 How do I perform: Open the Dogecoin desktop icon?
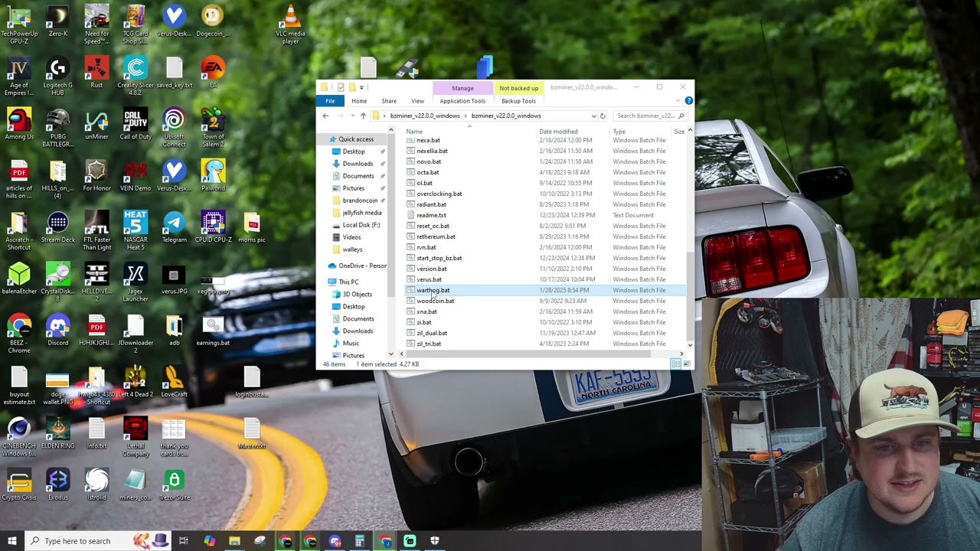pyautogui.click(x=213, y=21)
